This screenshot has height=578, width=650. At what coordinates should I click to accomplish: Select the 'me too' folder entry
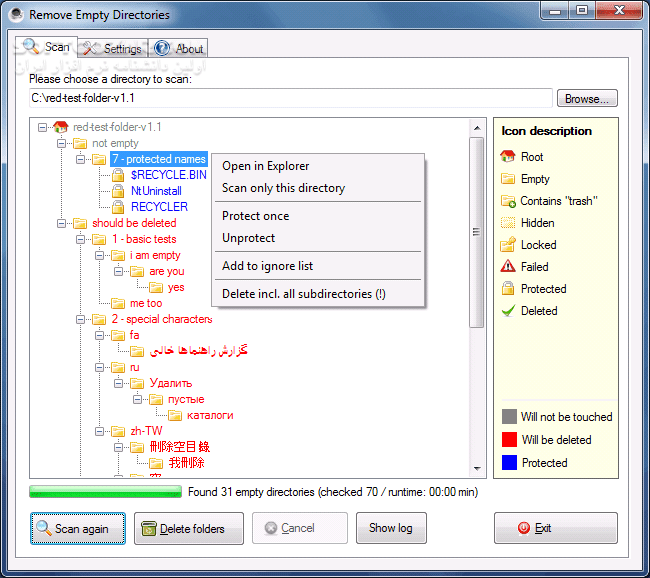coord(146,304)
